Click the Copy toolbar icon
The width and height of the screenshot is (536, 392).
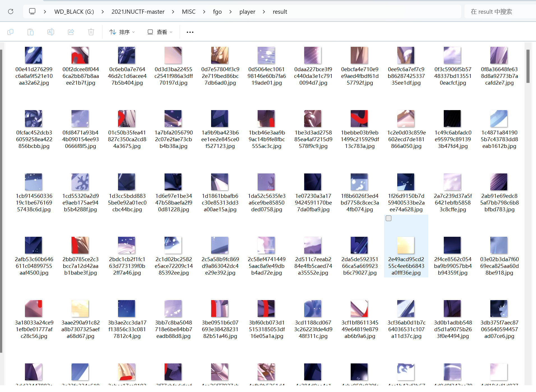pos(10,32)
